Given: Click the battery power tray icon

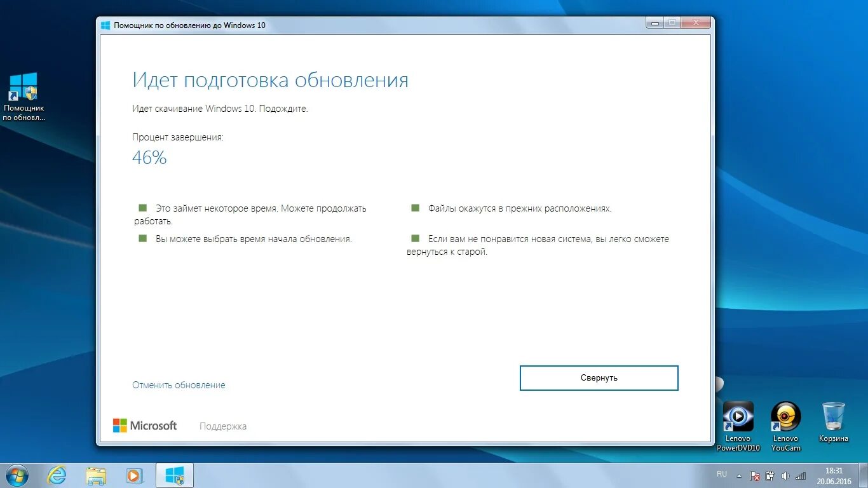Looking at the screenshot, I should [x=770, y=475].
